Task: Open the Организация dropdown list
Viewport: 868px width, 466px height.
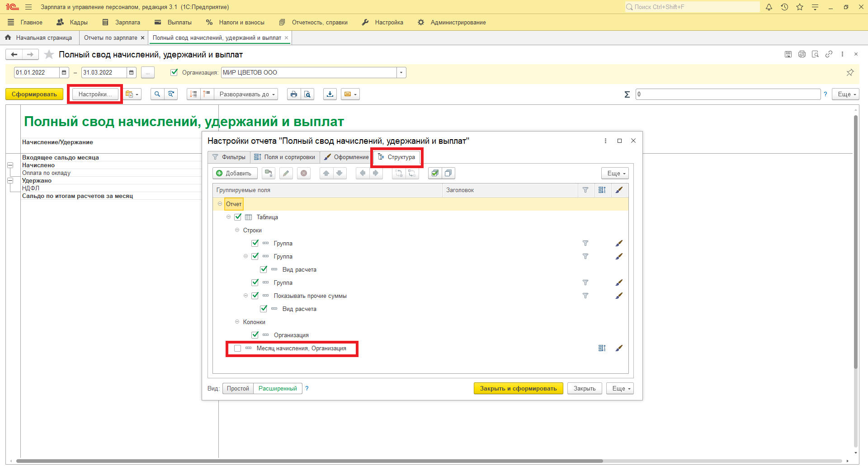Action: (401, 72)
